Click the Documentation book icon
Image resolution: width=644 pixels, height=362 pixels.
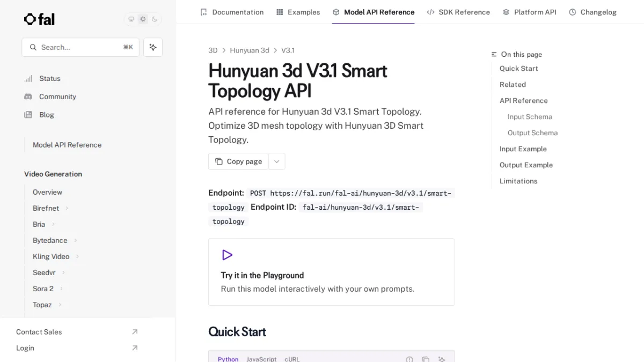click(x=203, y=12)
